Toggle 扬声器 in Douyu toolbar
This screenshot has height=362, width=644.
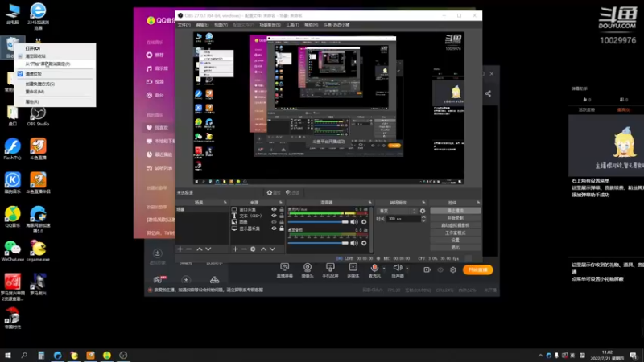pos(397,270)
